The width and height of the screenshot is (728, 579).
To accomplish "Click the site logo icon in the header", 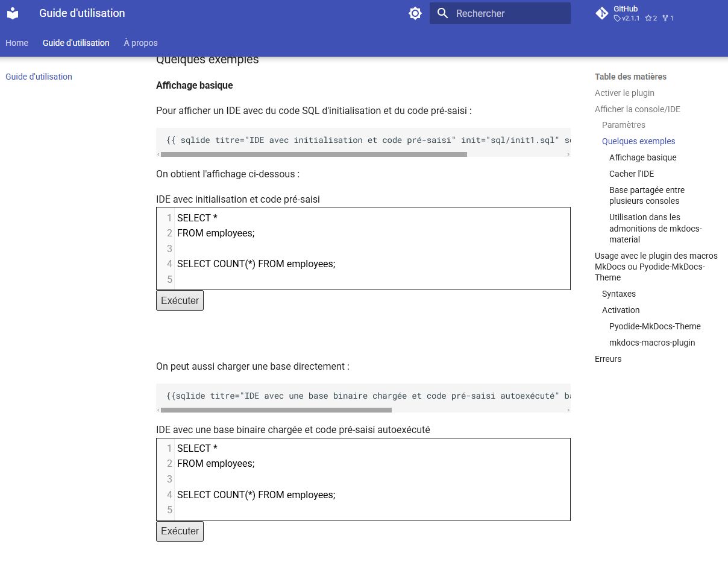I will pos(13,13).
